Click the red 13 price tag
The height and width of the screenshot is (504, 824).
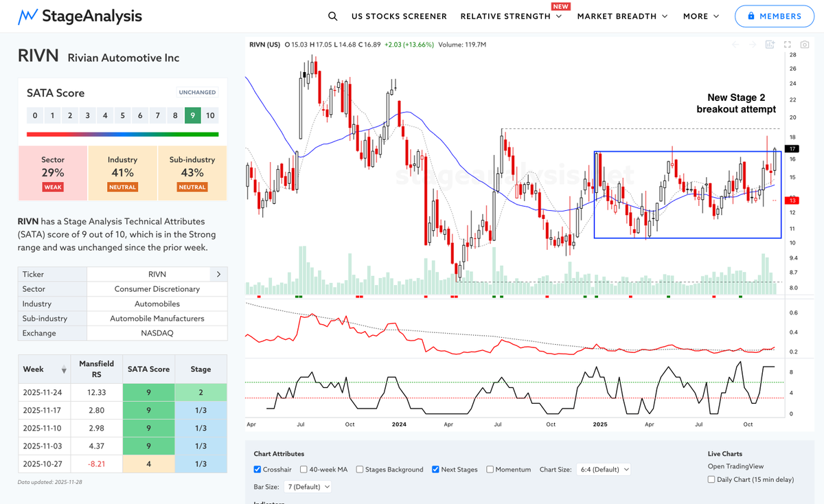point(792,201)
